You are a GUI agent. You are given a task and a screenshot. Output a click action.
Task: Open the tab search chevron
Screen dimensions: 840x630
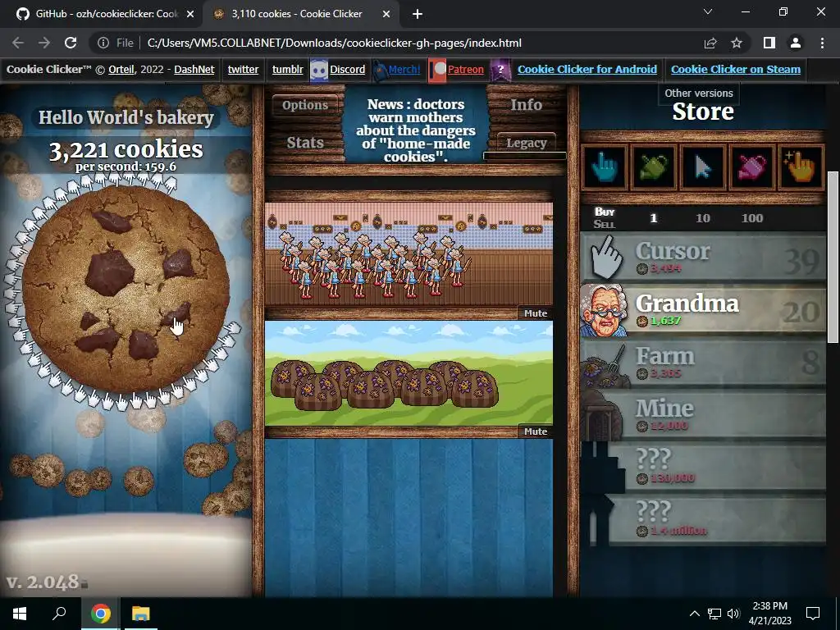coord(708,11)
